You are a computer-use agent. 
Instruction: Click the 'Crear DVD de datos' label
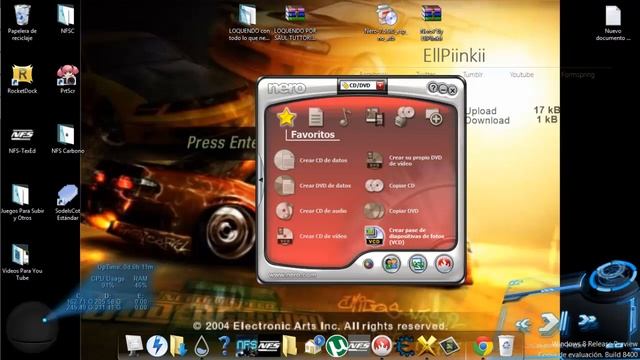[x=325, y=186]
